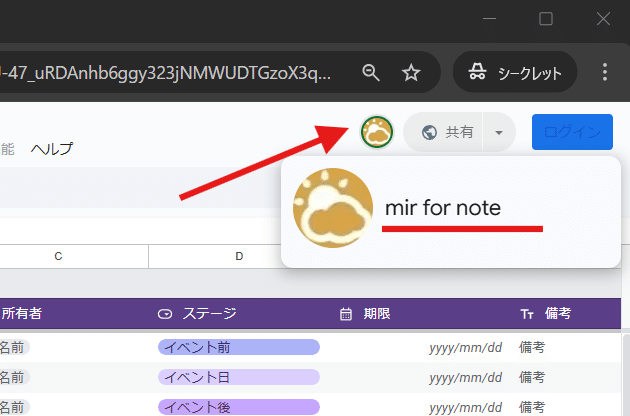Click the 備考 cell in イベント後 row
630x416 pixels.
click(532, 407)
